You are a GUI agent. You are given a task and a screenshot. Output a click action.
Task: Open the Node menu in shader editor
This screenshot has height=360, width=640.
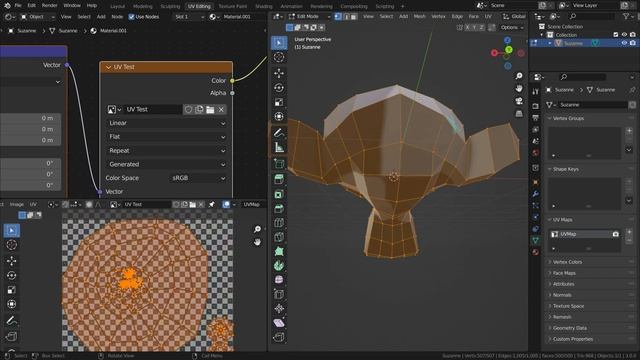pos(117,17)
